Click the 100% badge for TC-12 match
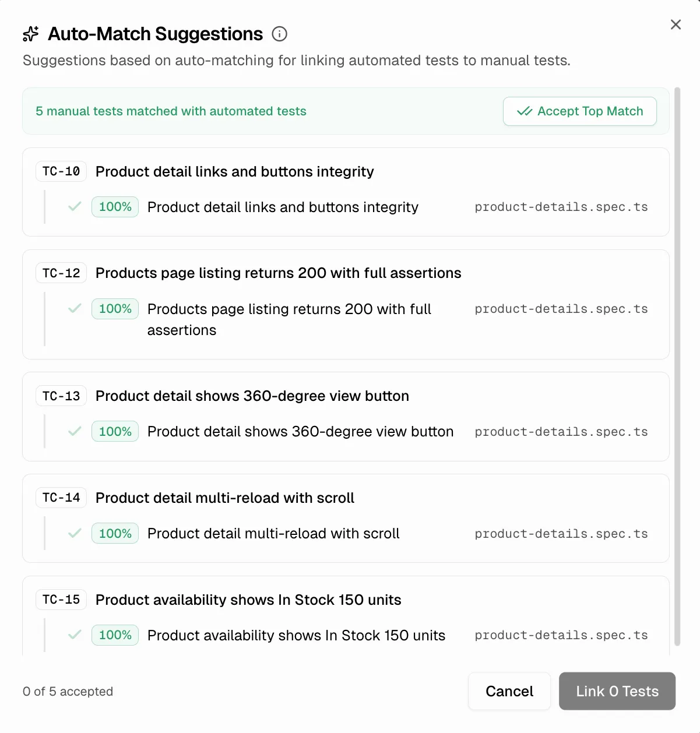 point(115,309)
